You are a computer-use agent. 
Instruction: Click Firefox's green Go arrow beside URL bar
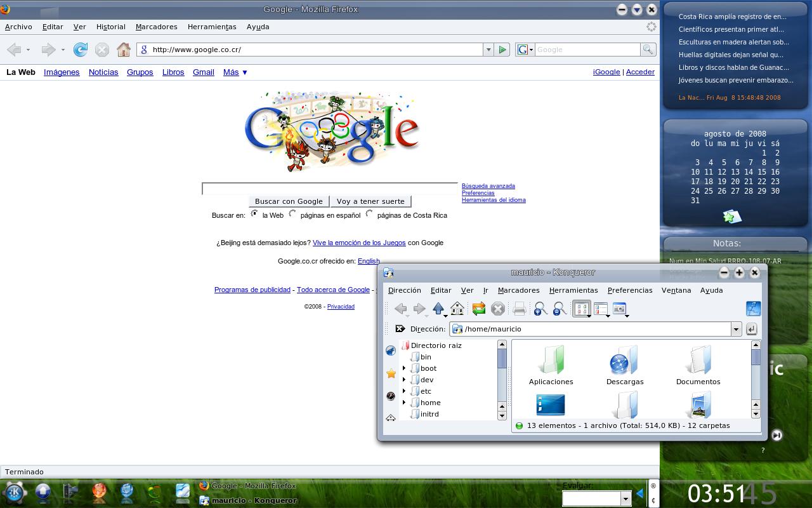click(502, 50)
